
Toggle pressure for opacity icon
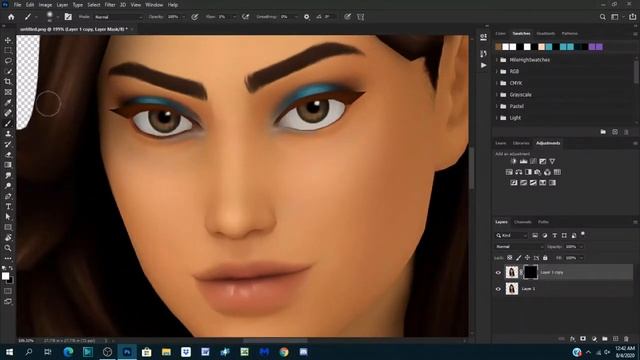[195, 17]
